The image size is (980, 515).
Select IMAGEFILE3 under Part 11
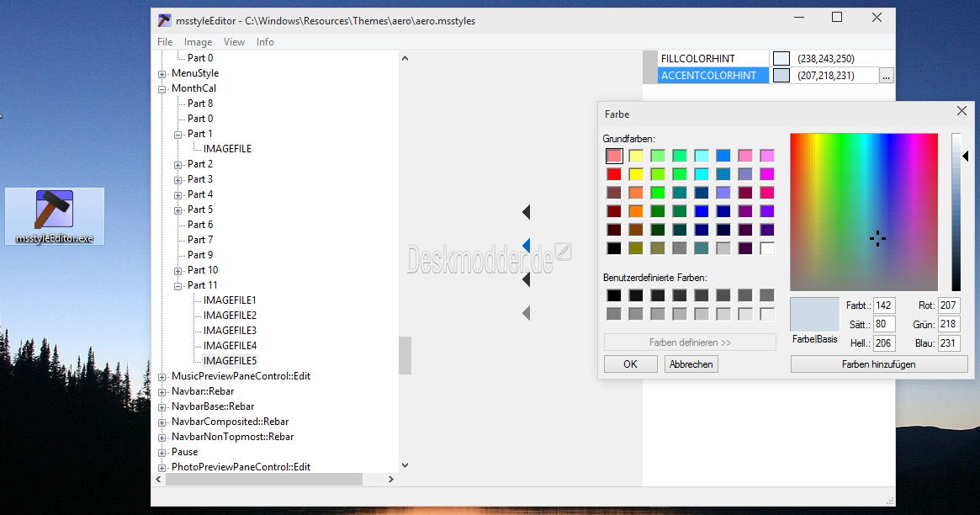pyautogui.click(x=230, y=331)
